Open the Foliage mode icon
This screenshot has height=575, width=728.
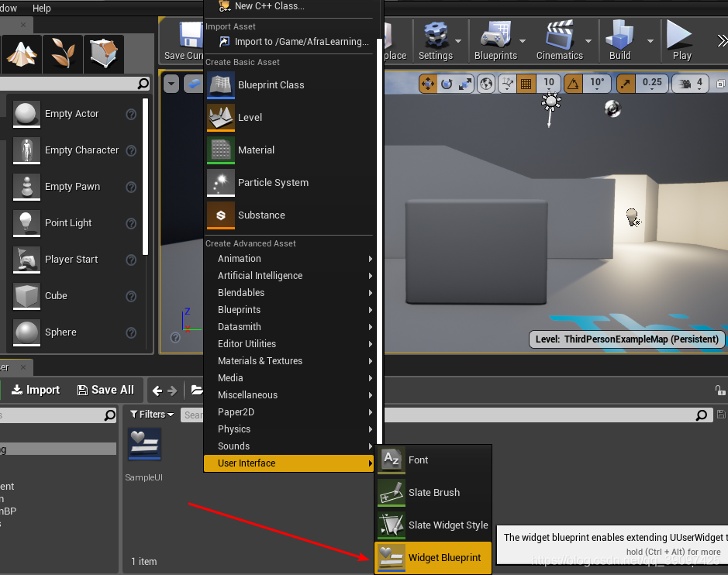tap(63, 53)
